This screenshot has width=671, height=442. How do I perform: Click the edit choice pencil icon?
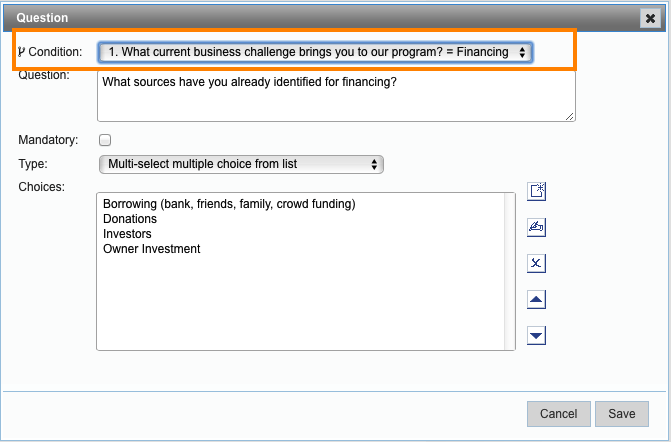[537, 227]
